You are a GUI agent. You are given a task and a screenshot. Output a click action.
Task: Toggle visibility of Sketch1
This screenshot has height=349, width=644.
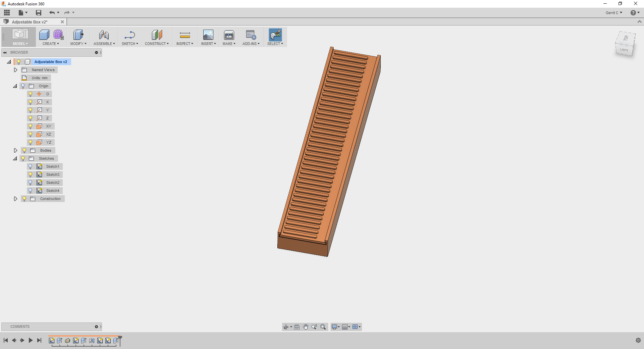[x=31, y=166]
